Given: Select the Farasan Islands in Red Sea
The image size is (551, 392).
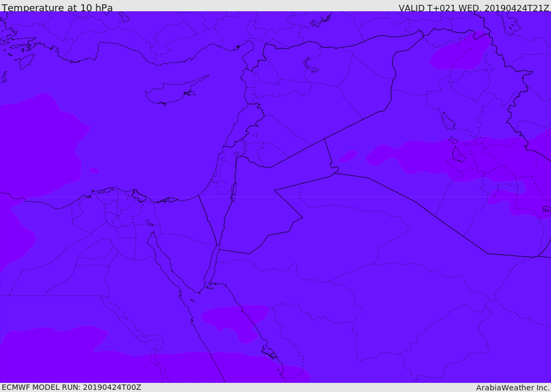Looking at the screenshot, I should (x=270, y=351).
